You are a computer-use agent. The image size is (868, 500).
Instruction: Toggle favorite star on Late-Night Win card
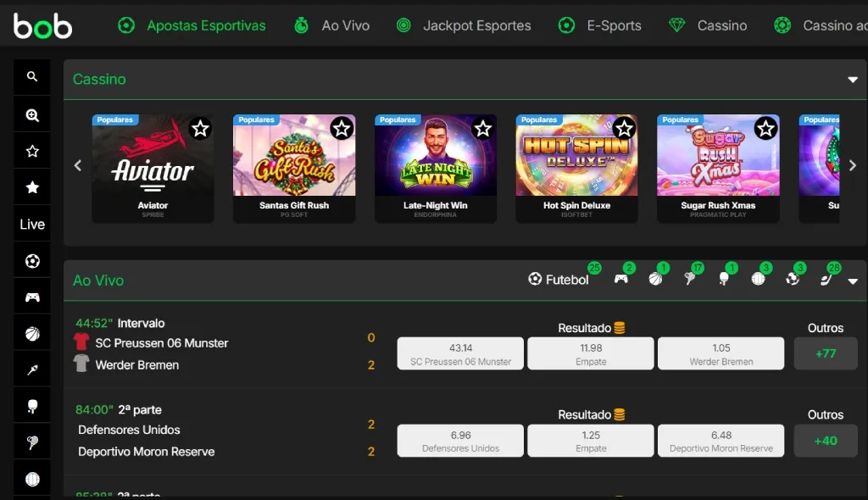tap(483, 129)
